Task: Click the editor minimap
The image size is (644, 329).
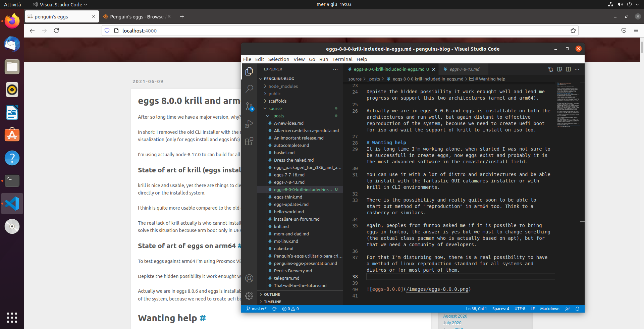Action: click(569, 105)
